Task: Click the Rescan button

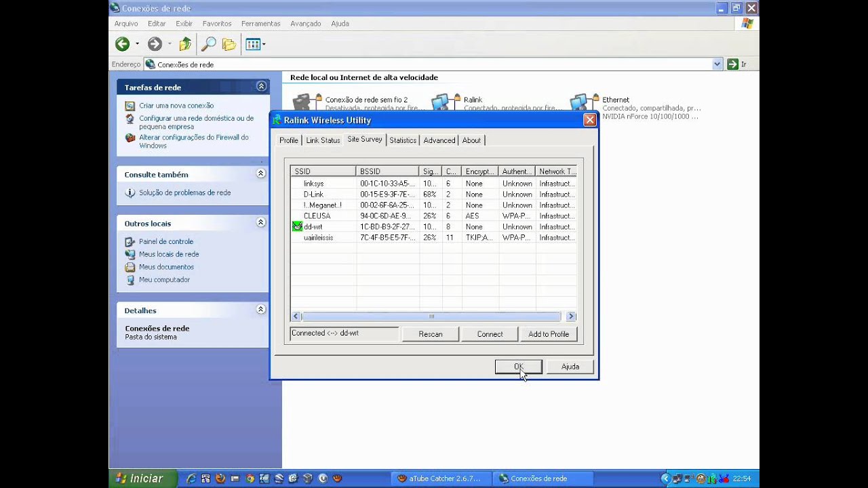Action: point(431,334)
